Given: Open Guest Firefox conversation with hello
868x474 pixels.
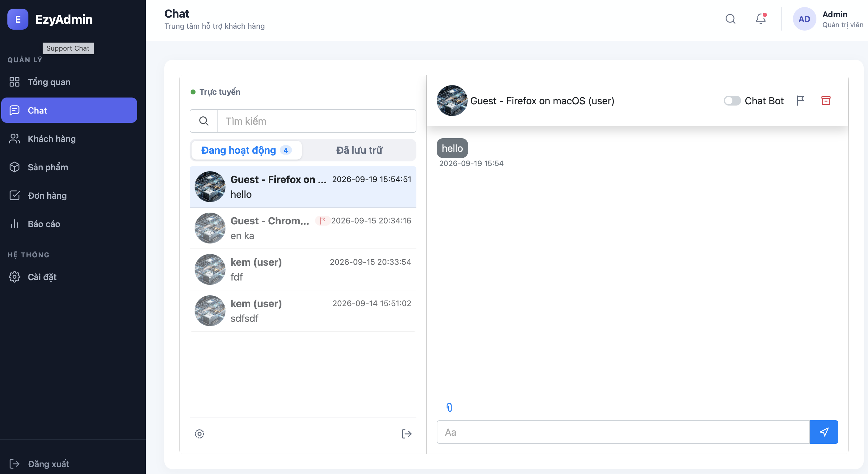Looking at the screenshot, I should click(x=303, y=187).
